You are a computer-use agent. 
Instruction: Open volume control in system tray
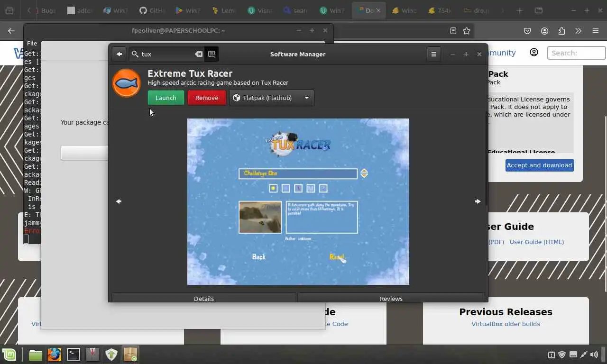(x=595, y=355)
